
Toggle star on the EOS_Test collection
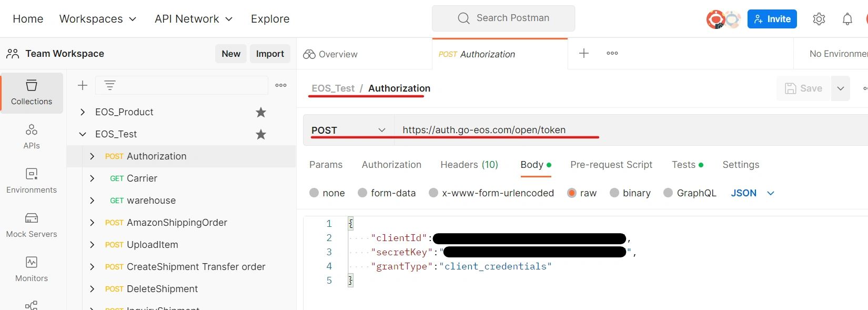[x=261, y=134]
